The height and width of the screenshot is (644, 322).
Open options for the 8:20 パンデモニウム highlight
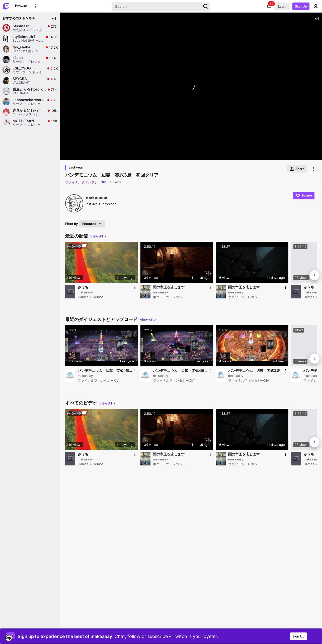coord(135,371)
